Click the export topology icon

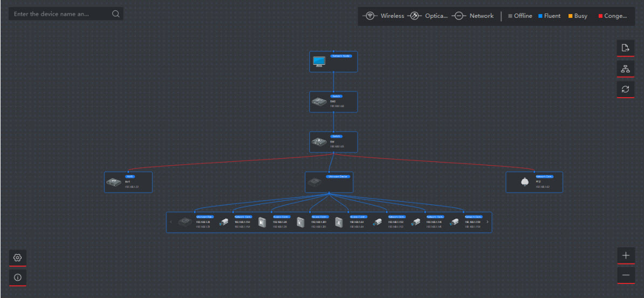[x=625, y=48]
